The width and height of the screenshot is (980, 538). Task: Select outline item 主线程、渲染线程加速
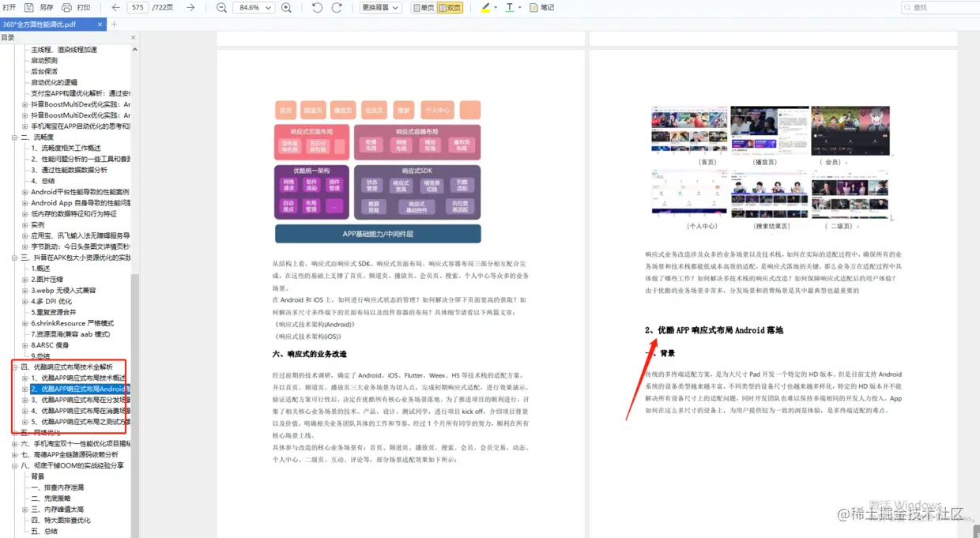[x=64, y=50]
